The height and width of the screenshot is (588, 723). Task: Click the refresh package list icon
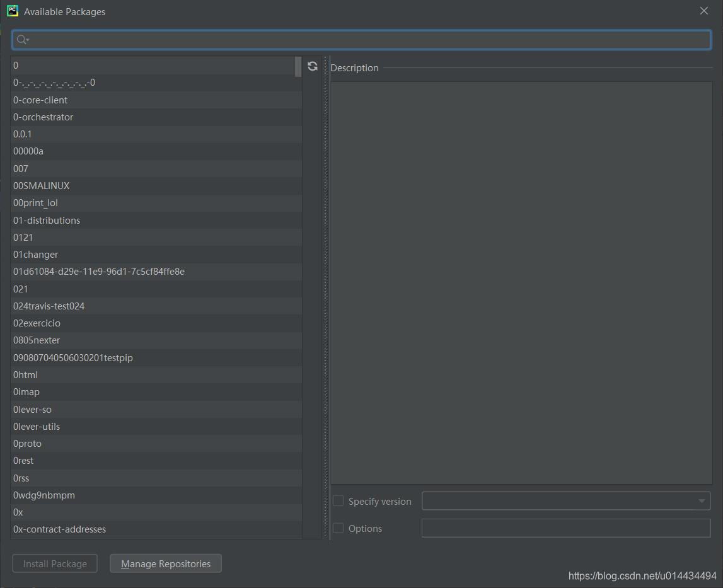(312, 66)
